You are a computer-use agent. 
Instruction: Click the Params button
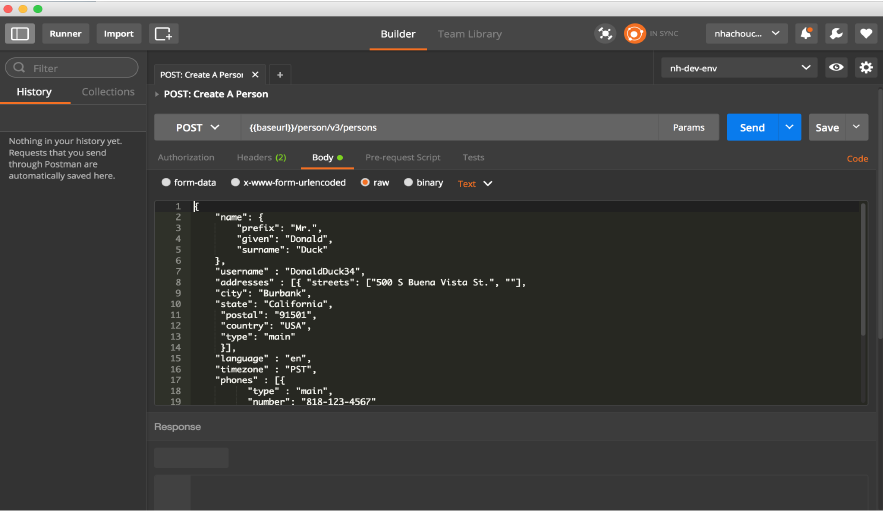[688, 127]
